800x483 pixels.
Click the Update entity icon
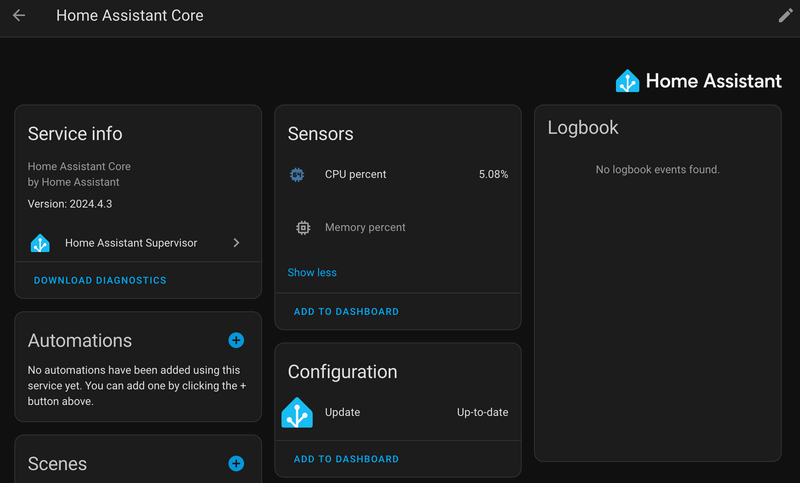[x=297, y=413]
